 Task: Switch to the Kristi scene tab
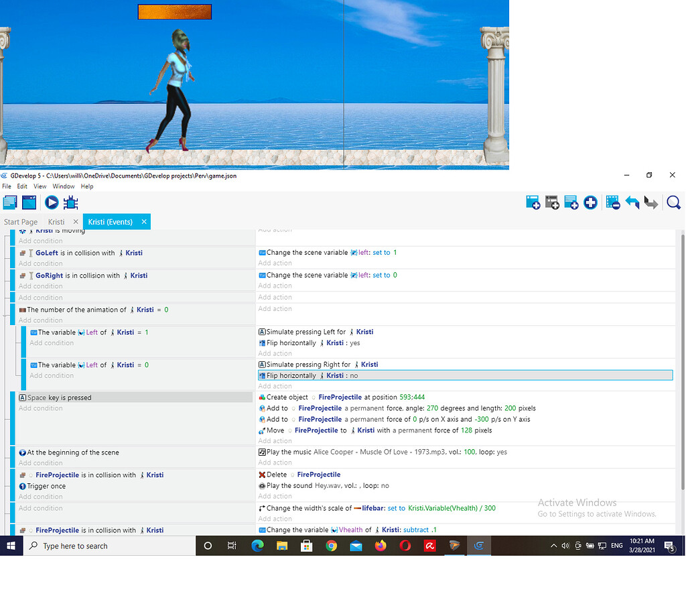pyautogui.click(x=55, y=221)
